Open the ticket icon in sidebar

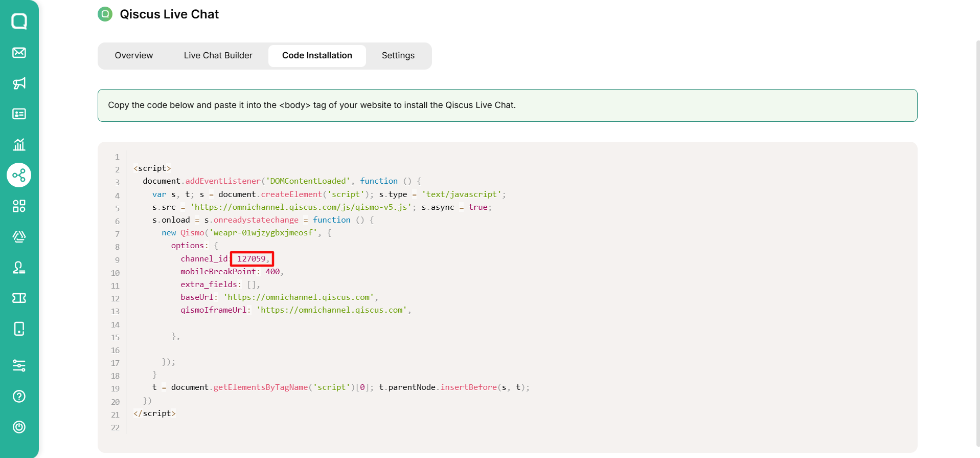pyautogui.click(x=19, y=298)
